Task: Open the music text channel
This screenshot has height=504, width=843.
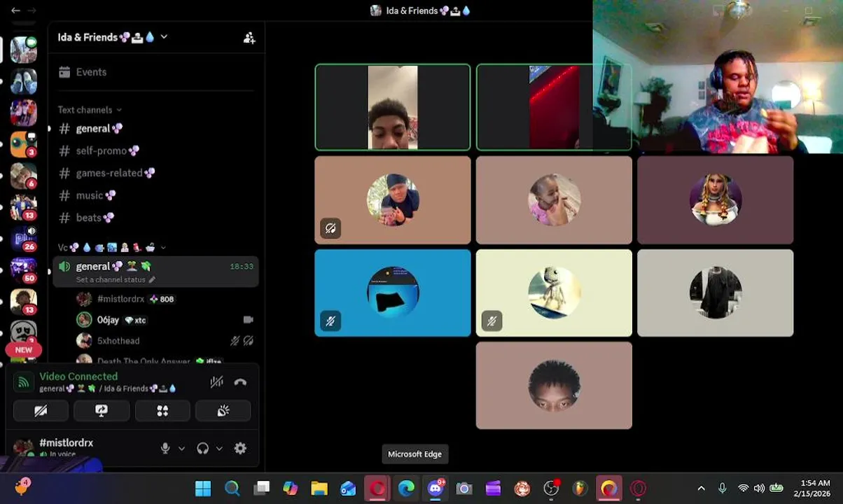Action: pyautogui.click(x=155, y=195)
